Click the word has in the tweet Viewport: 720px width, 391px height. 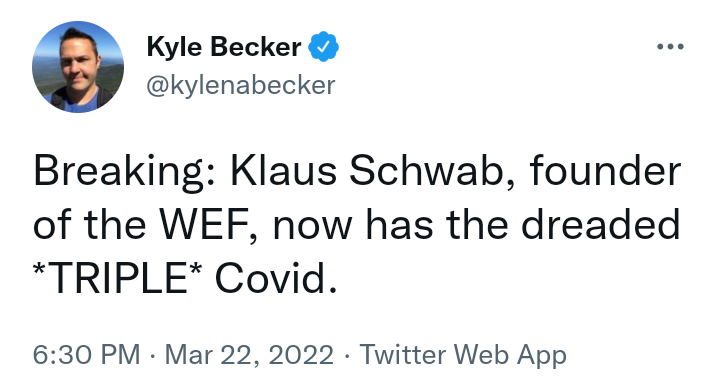399,225
